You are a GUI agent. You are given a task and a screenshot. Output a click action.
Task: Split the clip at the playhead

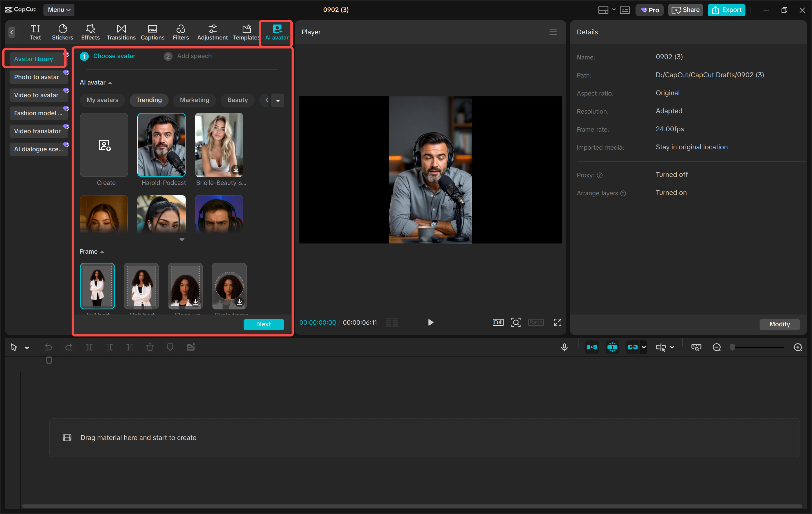pos(89,347)
